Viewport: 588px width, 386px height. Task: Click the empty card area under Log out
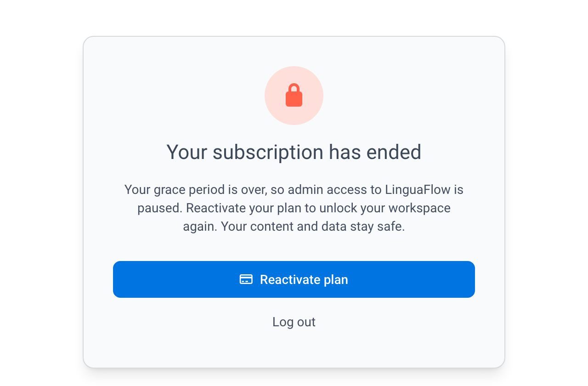click(294, 349)
